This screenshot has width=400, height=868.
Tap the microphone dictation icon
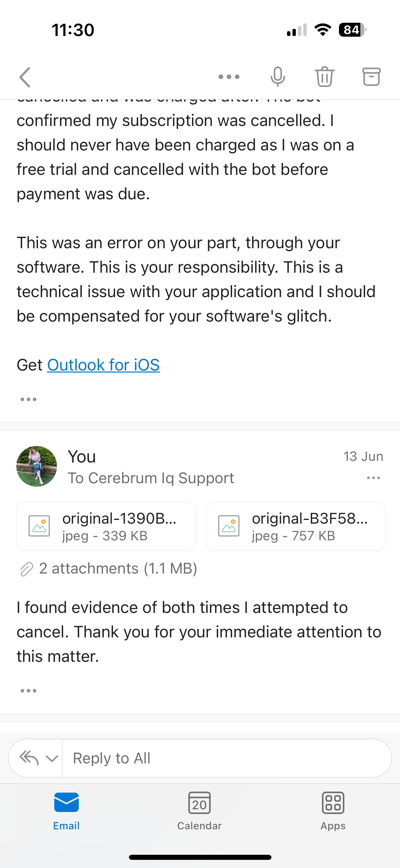click(x=277, y=76)
